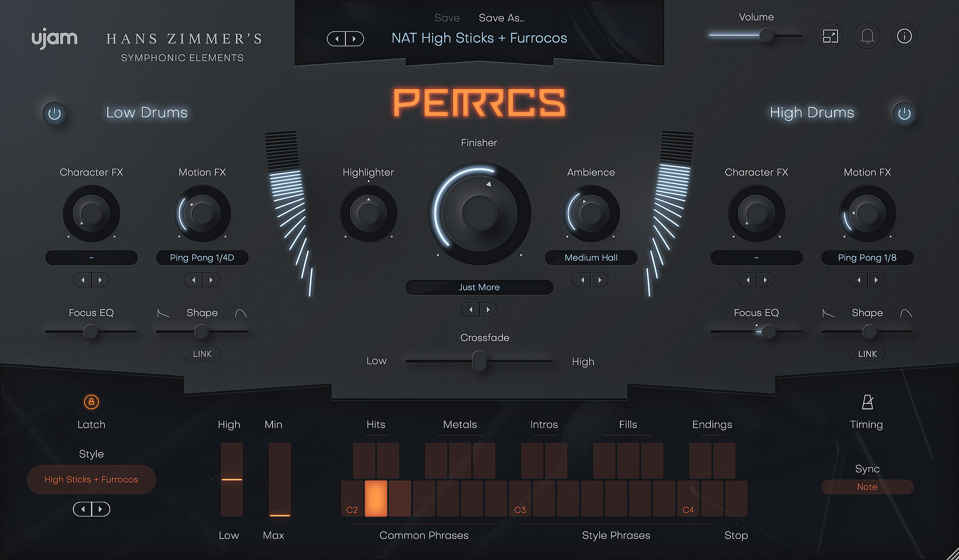959x560 pixels.
Task: Open the notifications bell icon
Action: tap(868, 36)
